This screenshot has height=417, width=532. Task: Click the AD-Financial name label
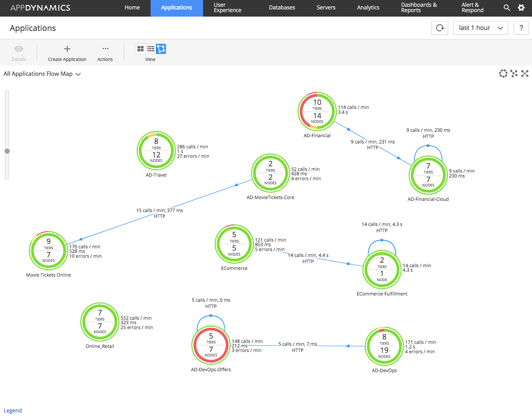[x=317, y=136]
